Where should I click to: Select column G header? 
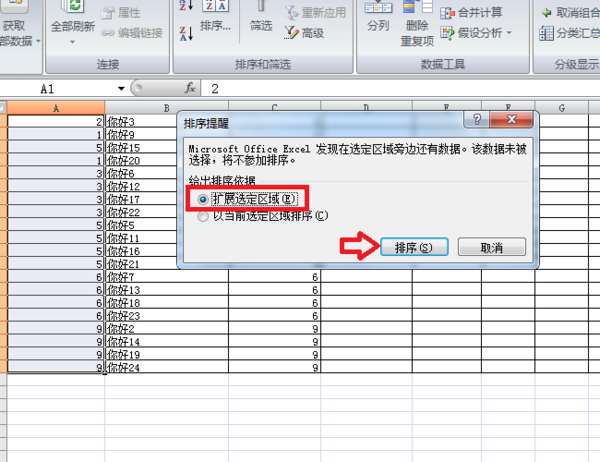pyautogui.click(x=561, y=108)
